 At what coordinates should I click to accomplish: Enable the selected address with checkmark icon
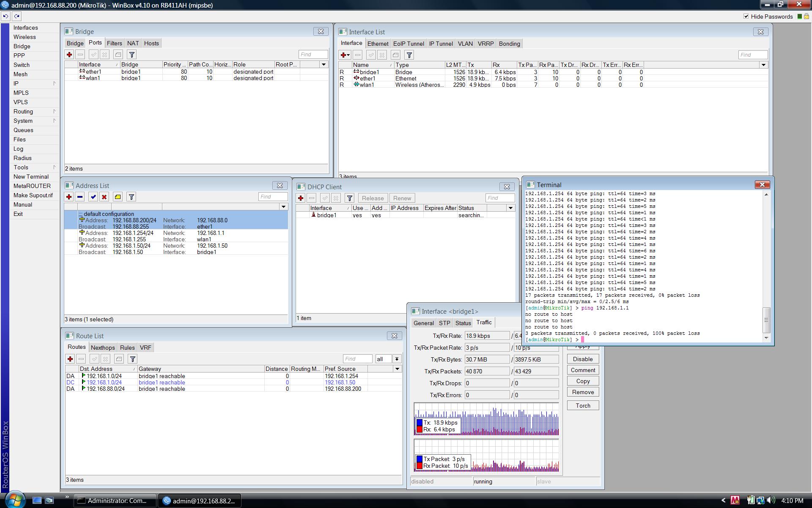point(93,197)
